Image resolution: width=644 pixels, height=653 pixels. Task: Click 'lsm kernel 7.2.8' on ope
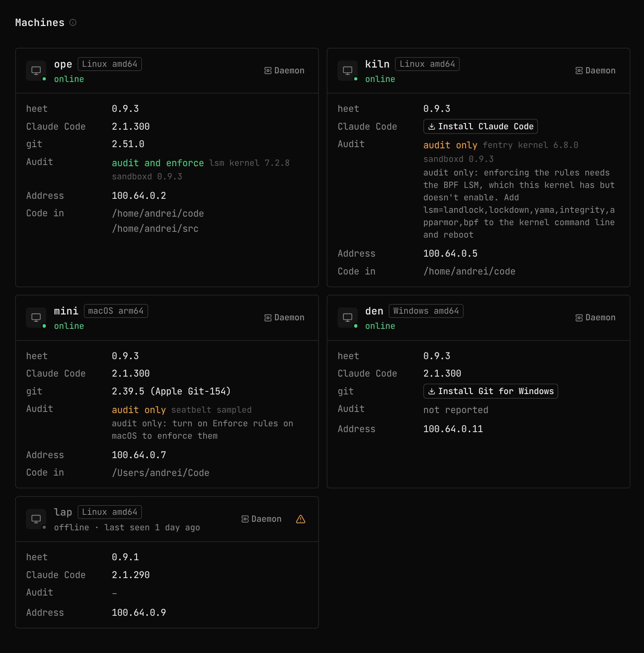pyautogui.click(x=249, y=163)
